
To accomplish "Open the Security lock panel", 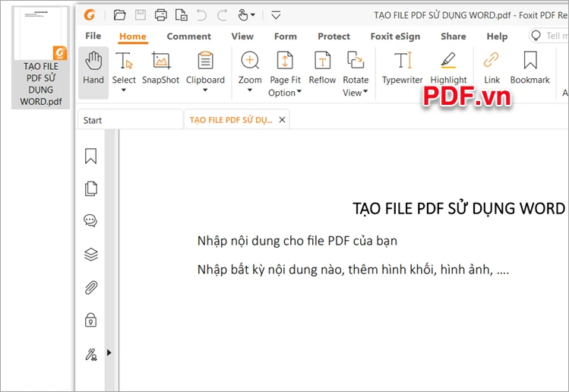I will pos(90,320).
